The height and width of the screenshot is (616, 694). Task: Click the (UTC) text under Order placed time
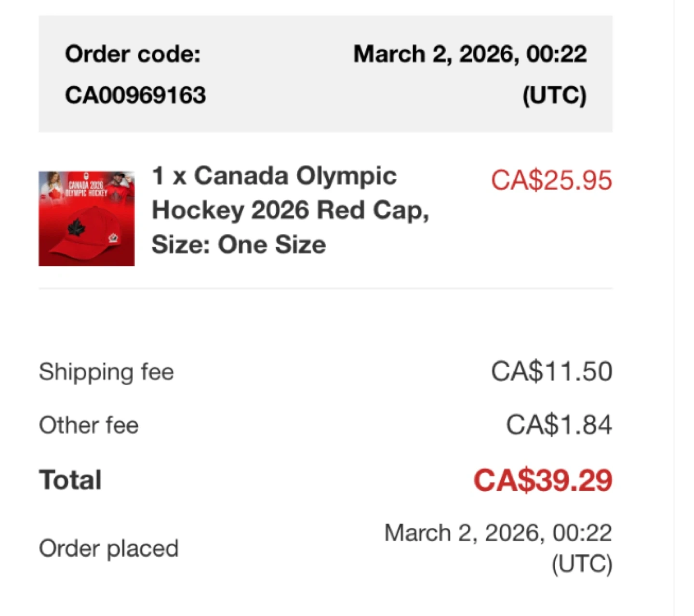(582, 564)
